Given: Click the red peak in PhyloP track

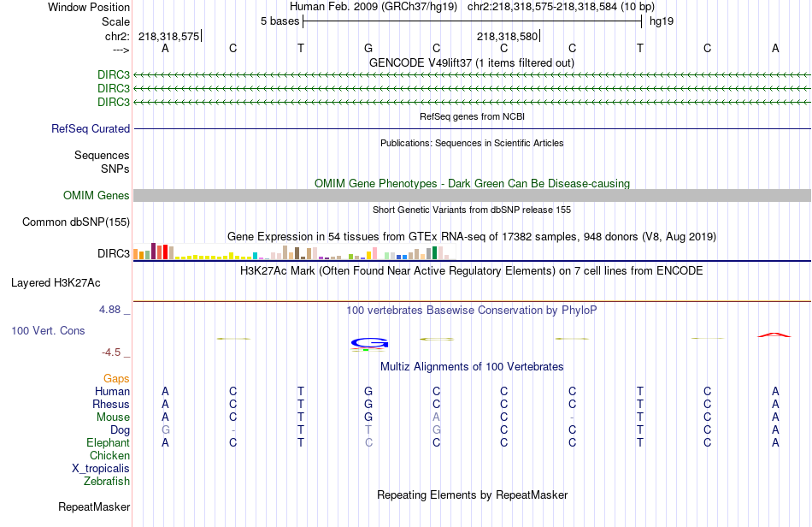Looking at the screenshot, I should click(774, 335).
